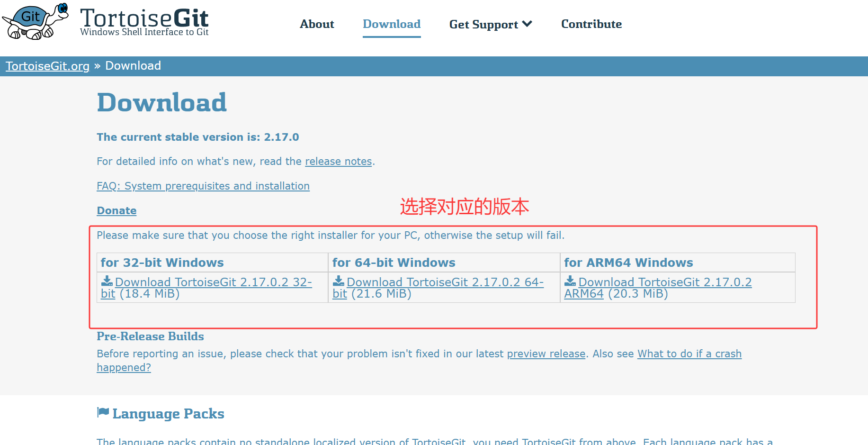This screenshot has height=445, width=868.
Task: Click the download icon beside 32-bit installer
Action: point(107,281)
